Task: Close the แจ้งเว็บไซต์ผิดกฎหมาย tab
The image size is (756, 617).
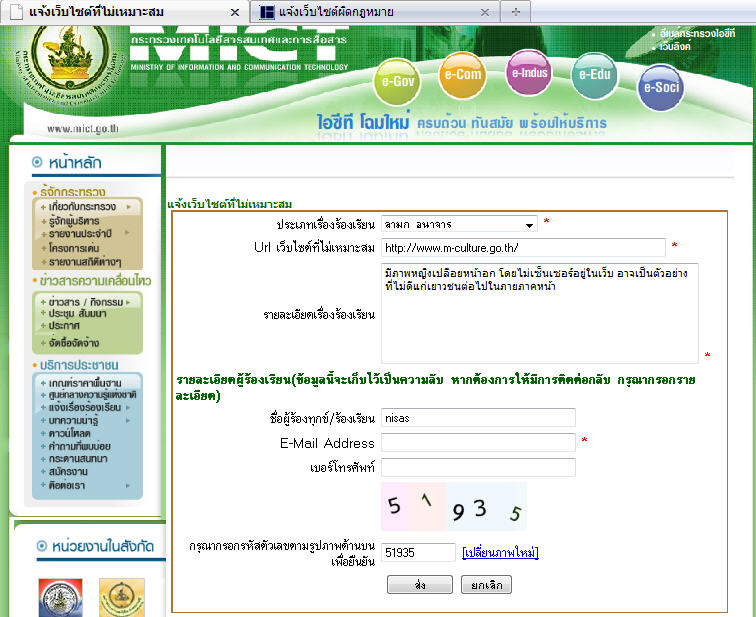Action: (485, 12)
